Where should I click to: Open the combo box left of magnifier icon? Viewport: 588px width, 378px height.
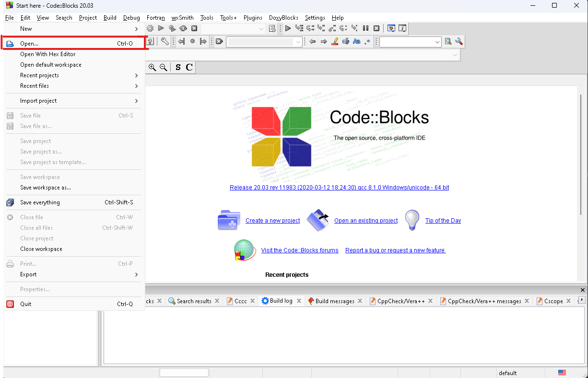(x=437, y=42)
